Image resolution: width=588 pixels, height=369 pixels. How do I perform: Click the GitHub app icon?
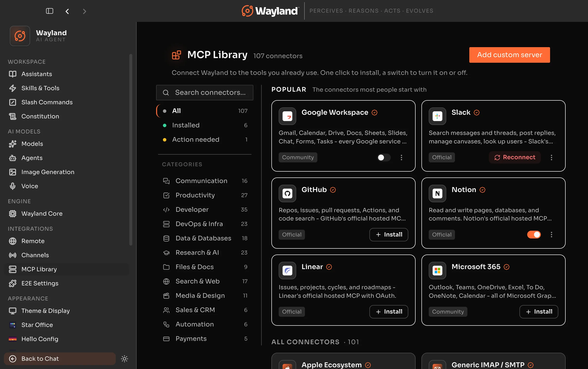pyautogui.click(x=287, y=193)
